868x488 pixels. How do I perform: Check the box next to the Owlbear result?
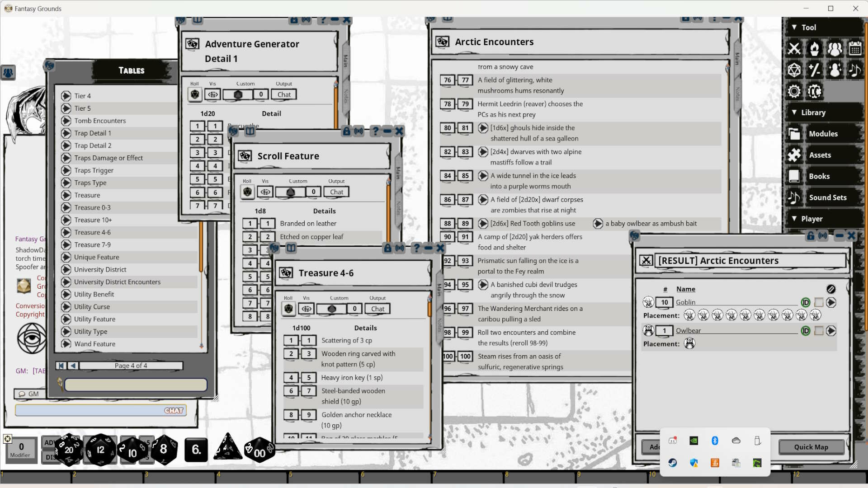tap(819, 330)
